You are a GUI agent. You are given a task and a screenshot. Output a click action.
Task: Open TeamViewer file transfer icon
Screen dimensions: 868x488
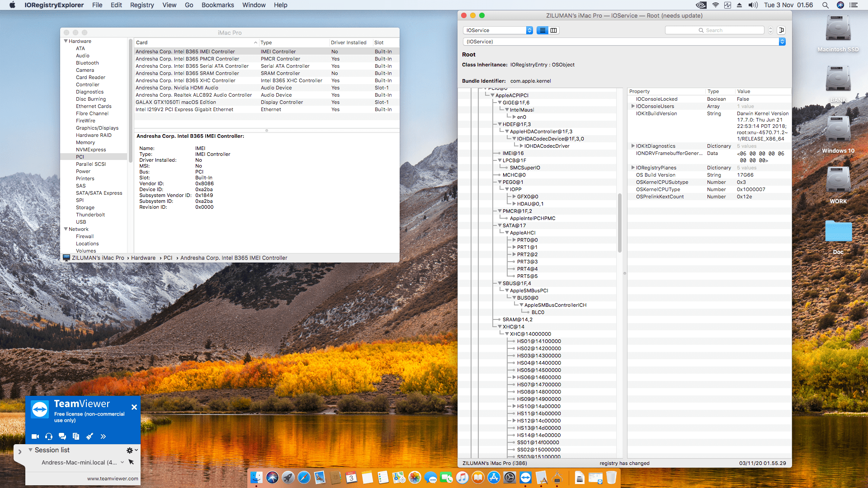(76, 436)
